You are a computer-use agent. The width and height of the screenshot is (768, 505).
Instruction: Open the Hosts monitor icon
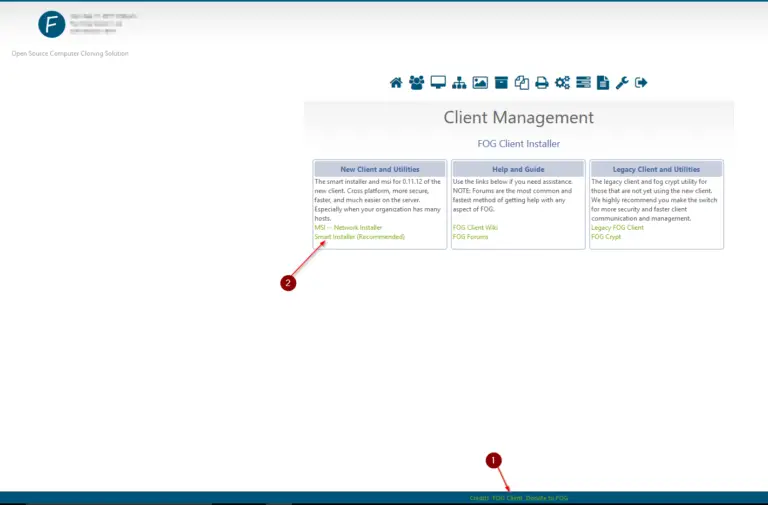click(438, 82)
